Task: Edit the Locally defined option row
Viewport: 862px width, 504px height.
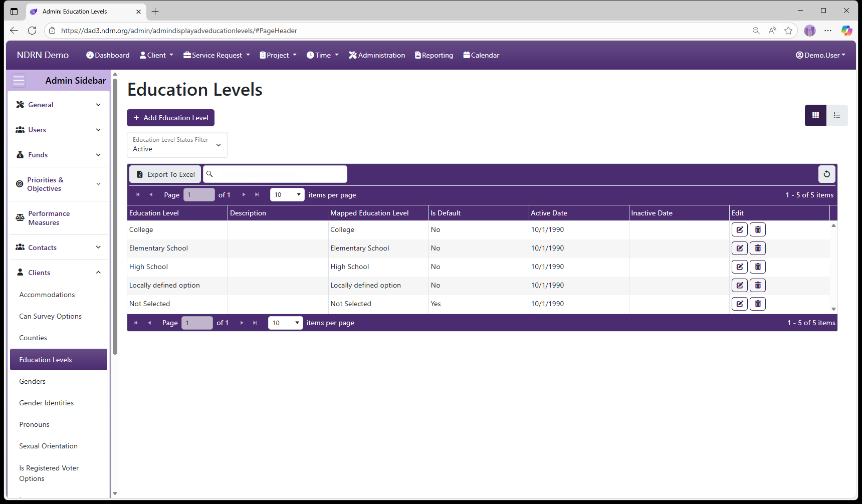Action: [740, 285]
